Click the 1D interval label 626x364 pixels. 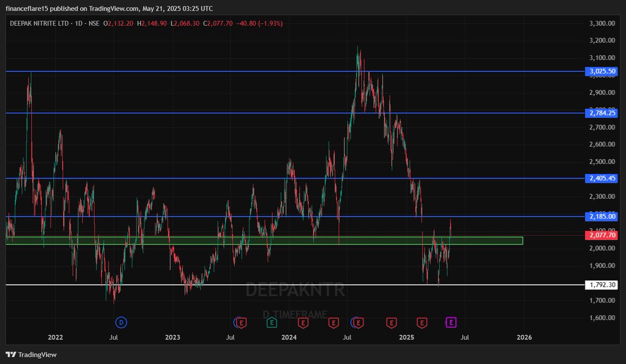[78, 23]
